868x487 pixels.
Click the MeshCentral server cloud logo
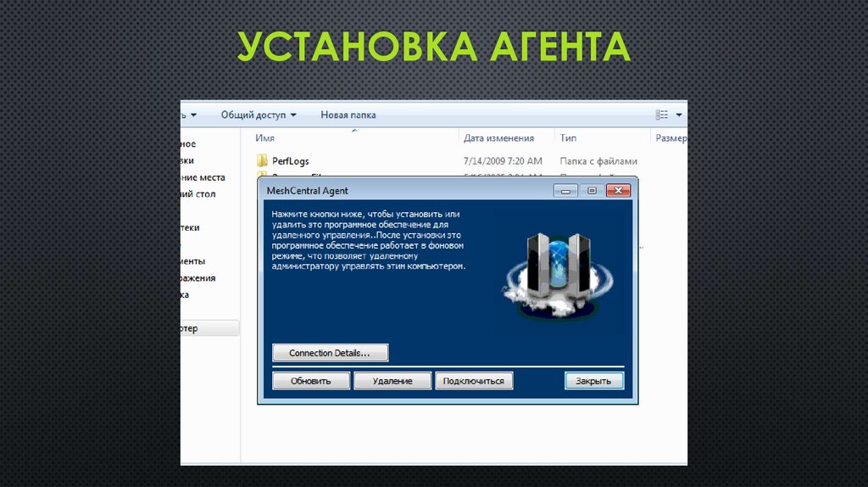pos(558,275)
